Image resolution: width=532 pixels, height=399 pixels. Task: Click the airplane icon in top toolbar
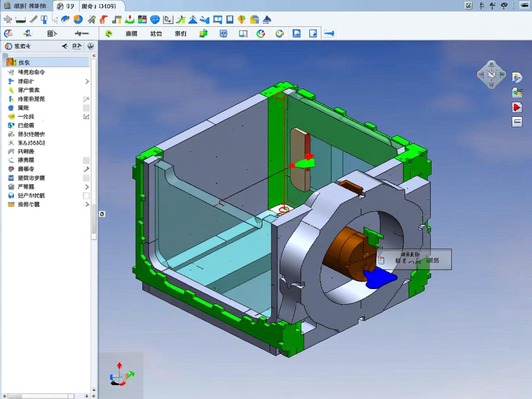[x=7, y=19]
